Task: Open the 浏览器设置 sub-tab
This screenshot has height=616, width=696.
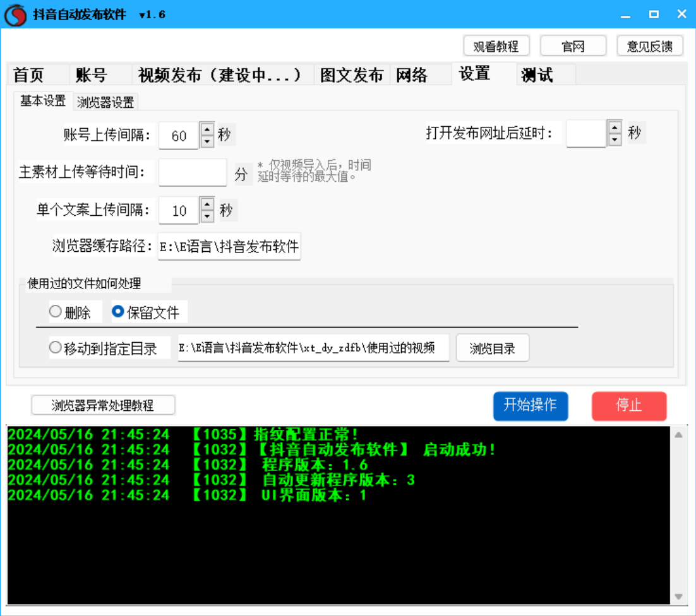Action: pos(105,102)
